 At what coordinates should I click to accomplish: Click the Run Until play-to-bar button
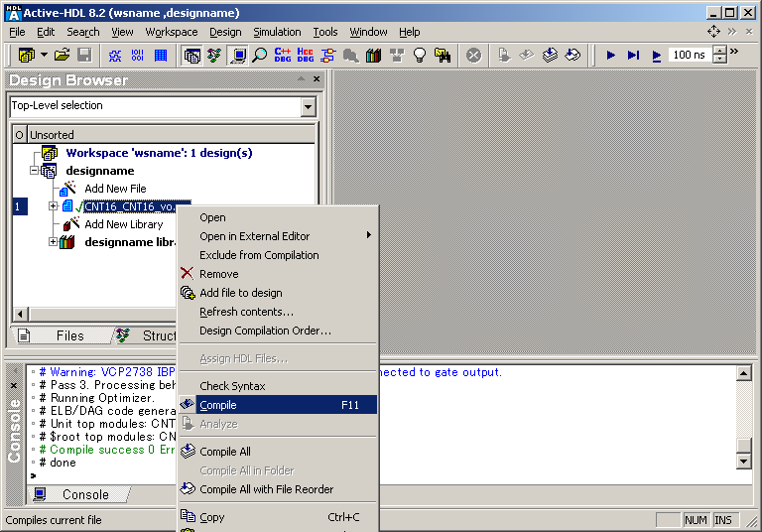click(x=633, y=56)
